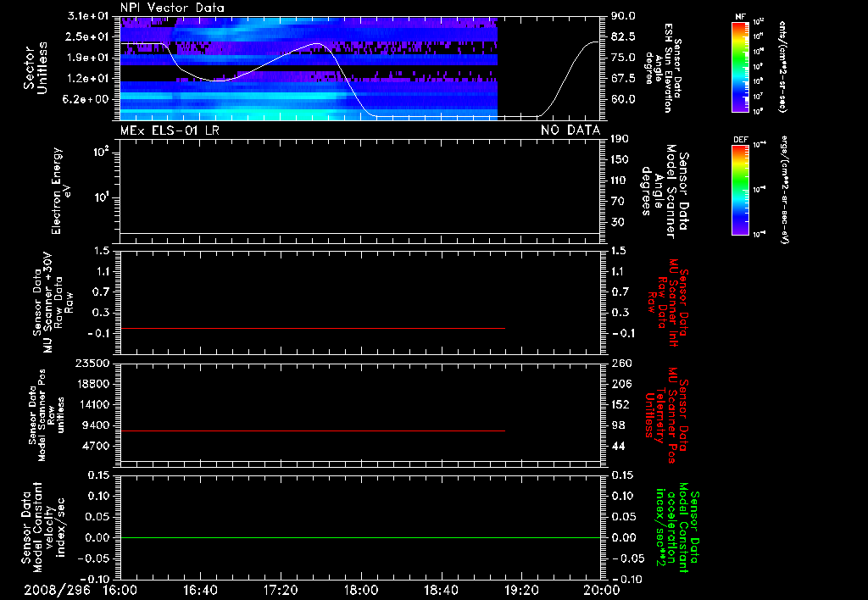Viewport: 868px width, 600px height.
Task: Click the "MU Scanner +30V" axis title
Action: 47,303
